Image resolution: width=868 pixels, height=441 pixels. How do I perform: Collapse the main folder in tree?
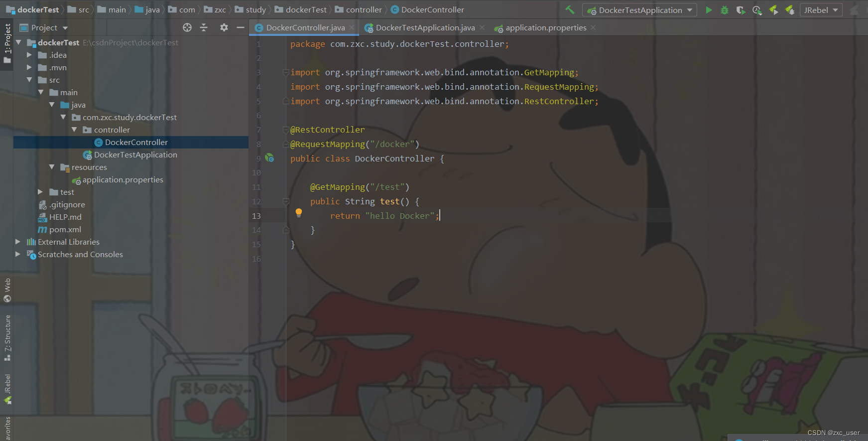(41, 92)
